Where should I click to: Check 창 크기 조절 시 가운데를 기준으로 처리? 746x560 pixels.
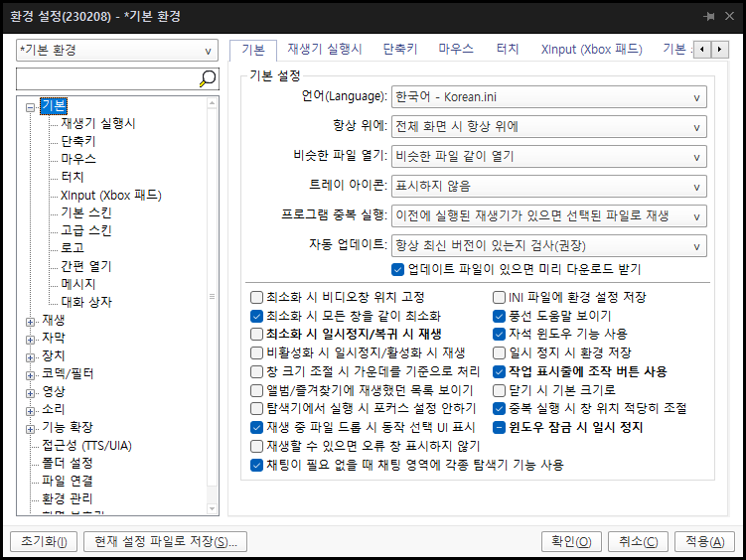click(256, 371)
